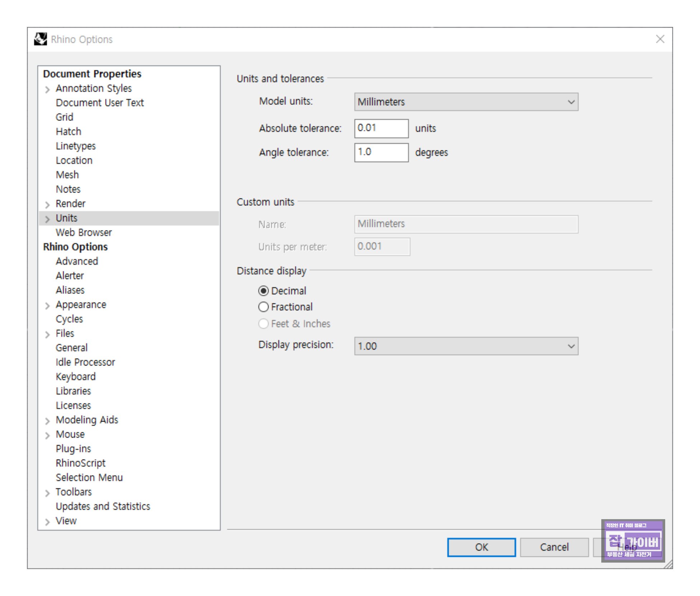Expand the Render tree node

pos(47,204)
